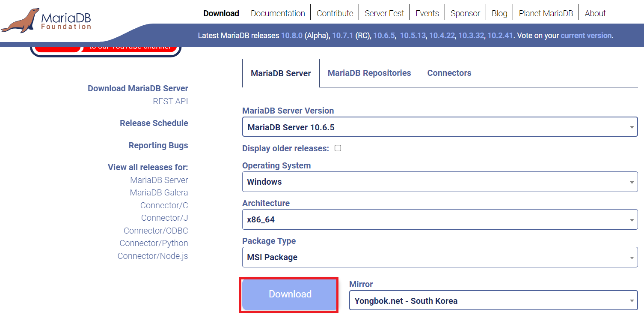Open the Connector/Node.js releases link
This screenshot has width=644, height=318.
pos(153,256)
